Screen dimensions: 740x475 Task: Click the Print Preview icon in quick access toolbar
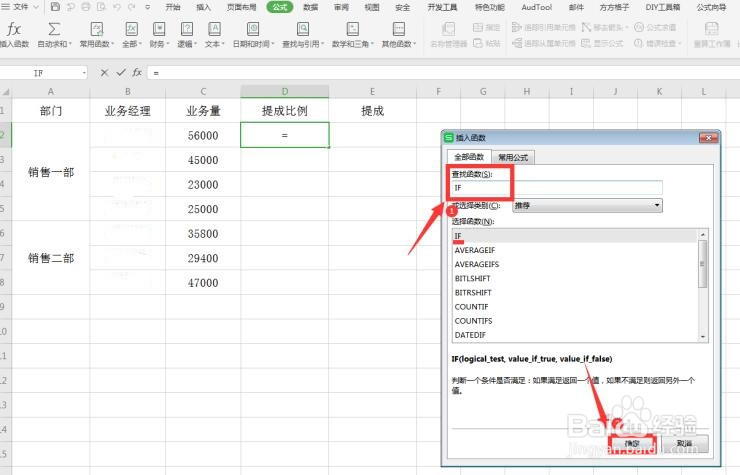[x=101, y=7]
